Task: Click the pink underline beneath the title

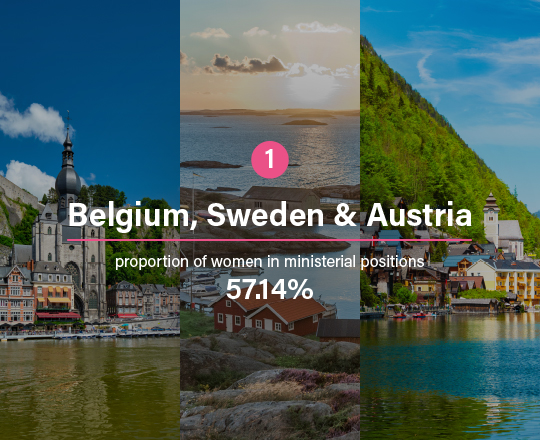Action: point(269,240)
